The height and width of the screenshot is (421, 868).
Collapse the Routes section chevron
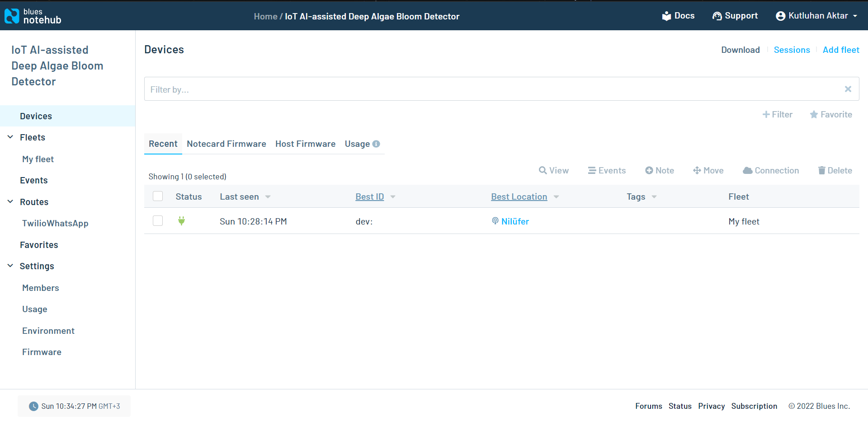point(10,201)
